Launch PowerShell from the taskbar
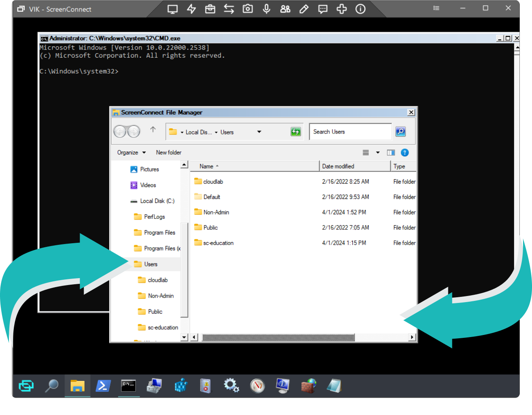This screenshot has height=415, width=532. (103, 385)
